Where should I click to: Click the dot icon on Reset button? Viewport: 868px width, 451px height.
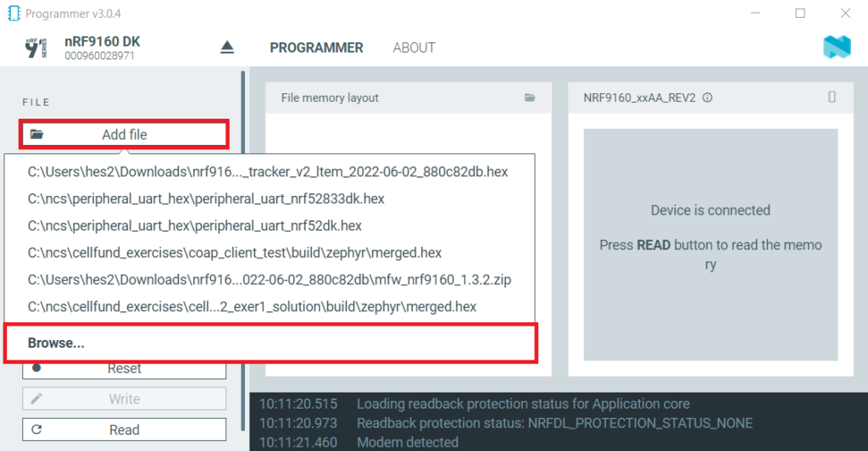click(36, 367)
